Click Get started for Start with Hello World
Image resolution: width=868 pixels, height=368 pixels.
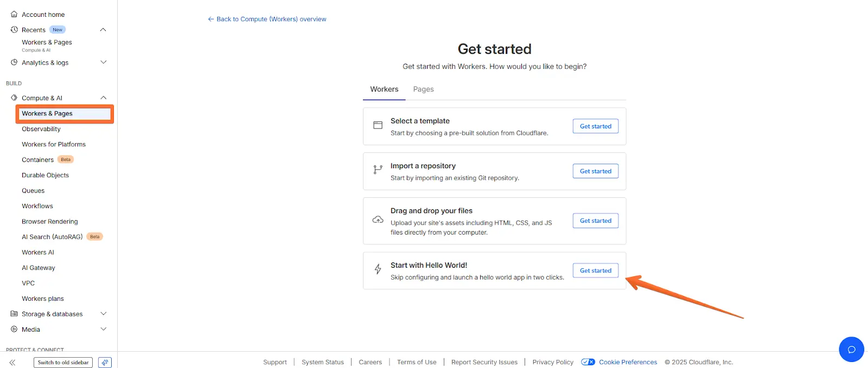[595, 270]
